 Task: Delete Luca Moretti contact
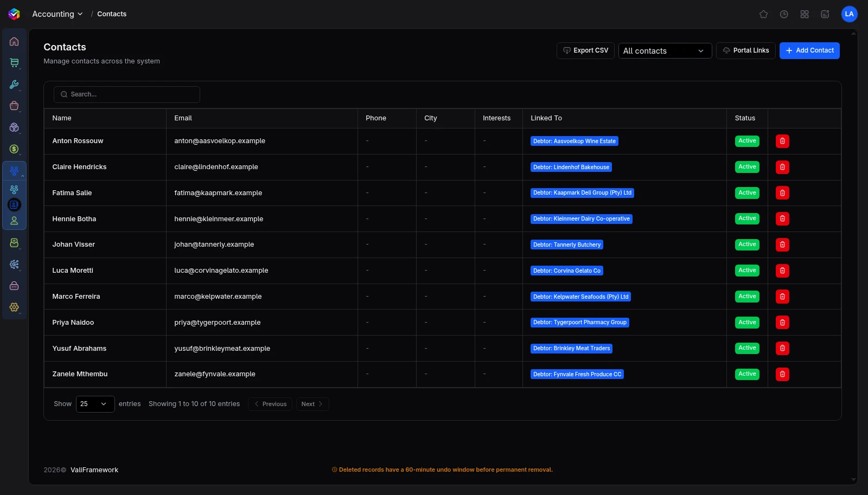coord(782,271)
